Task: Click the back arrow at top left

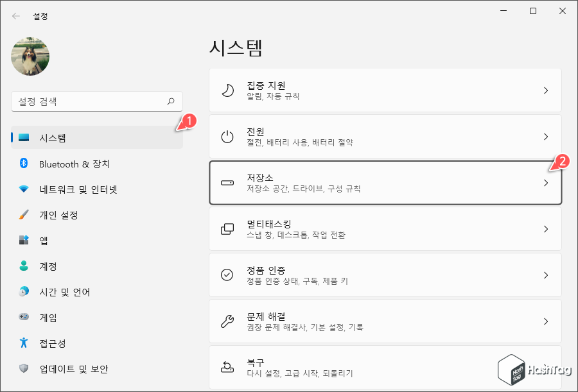Action: tap(15, 15)
